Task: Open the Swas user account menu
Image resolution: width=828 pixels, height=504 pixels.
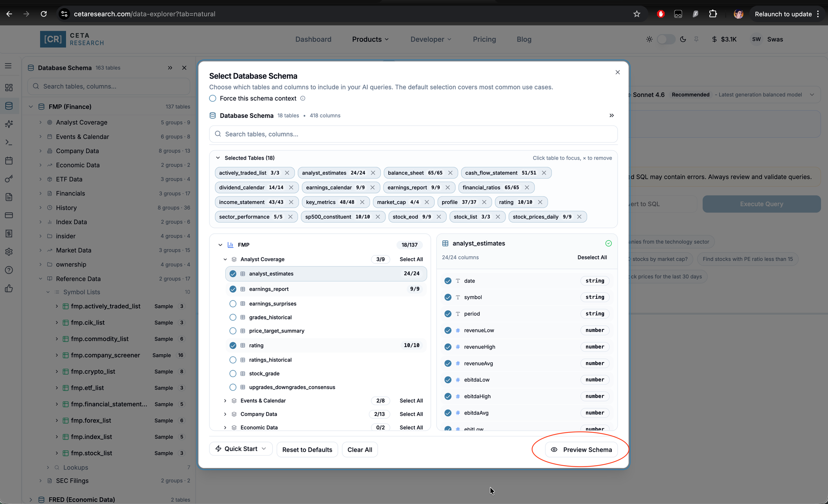Action: 767,39
